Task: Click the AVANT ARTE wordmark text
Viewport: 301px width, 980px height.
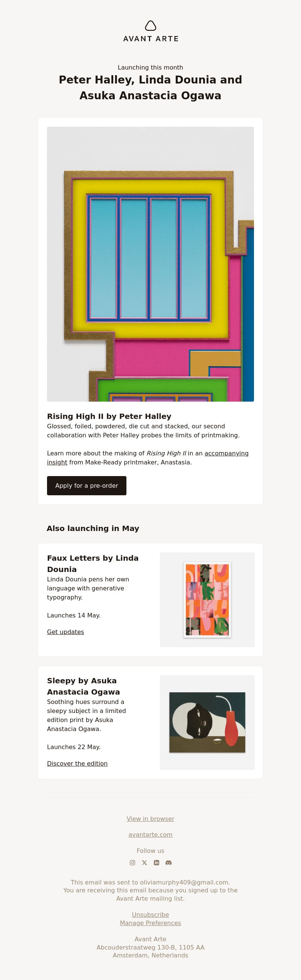Action: click(x=151, y=38)
